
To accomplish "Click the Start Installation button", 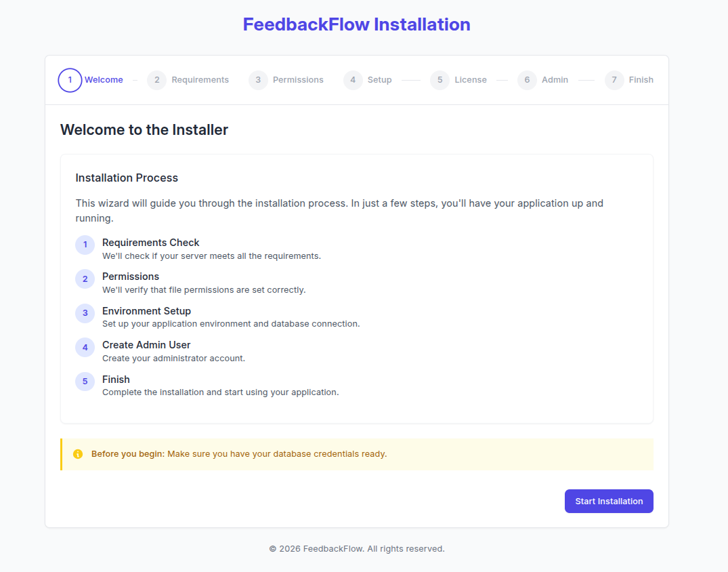I will (609, 501).
